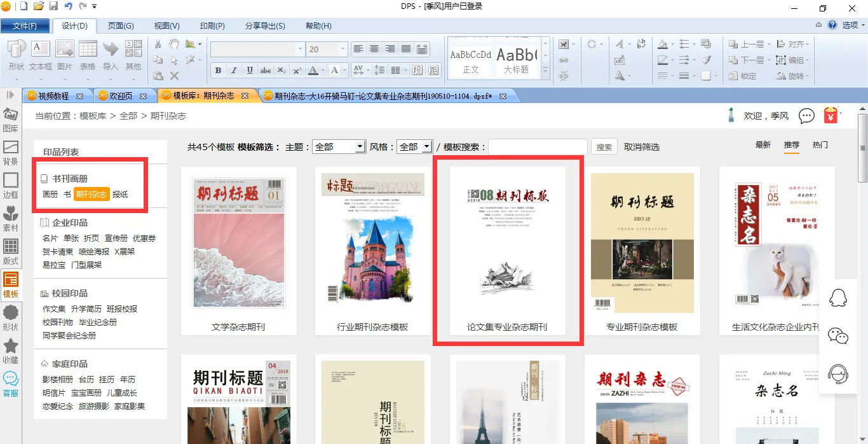
Task: Toggle underline text formatting
Action: 250,70
